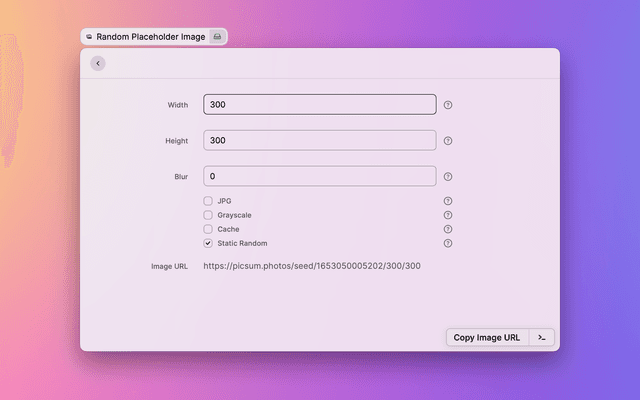640x400 pixels.
Task: Click the generated picsum.photos image URL
Action: coord(312,266)
